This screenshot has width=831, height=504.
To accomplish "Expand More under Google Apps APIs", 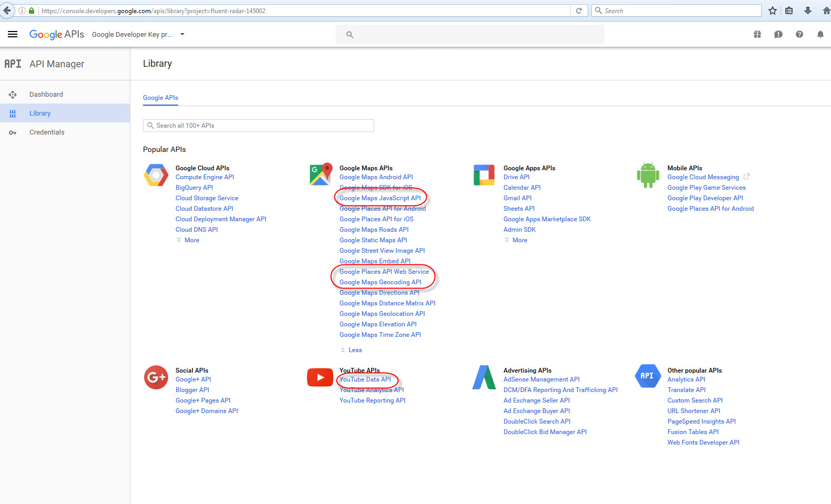I will click(519, 240).
